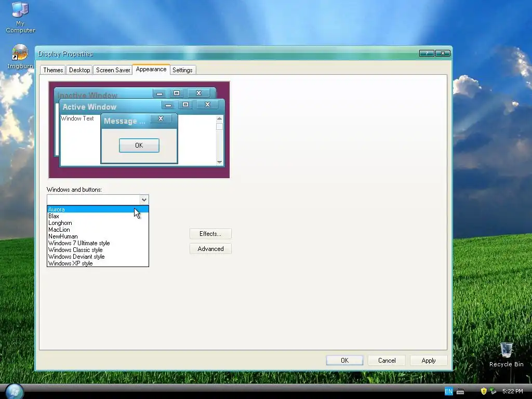Click the Apply button

pos(429,361)
